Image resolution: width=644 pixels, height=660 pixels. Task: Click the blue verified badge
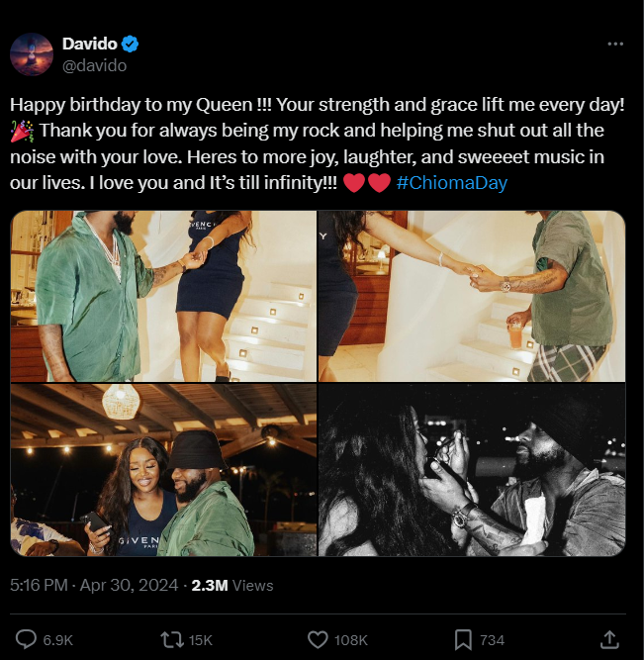(130, 44)
